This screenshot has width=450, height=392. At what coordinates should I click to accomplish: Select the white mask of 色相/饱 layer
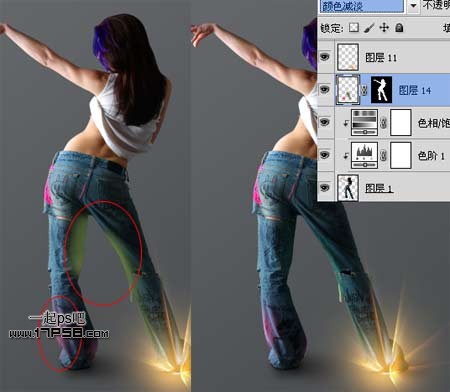[x=401, y=123]
